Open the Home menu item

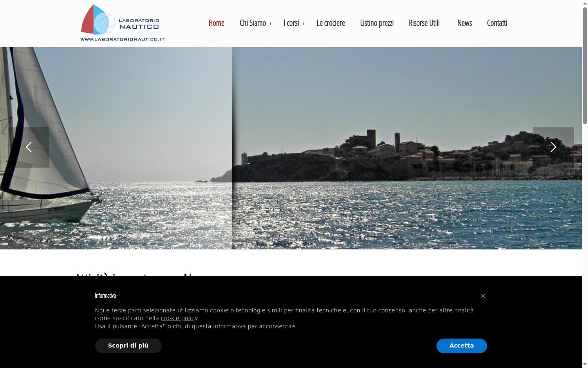tap(216, 23)
